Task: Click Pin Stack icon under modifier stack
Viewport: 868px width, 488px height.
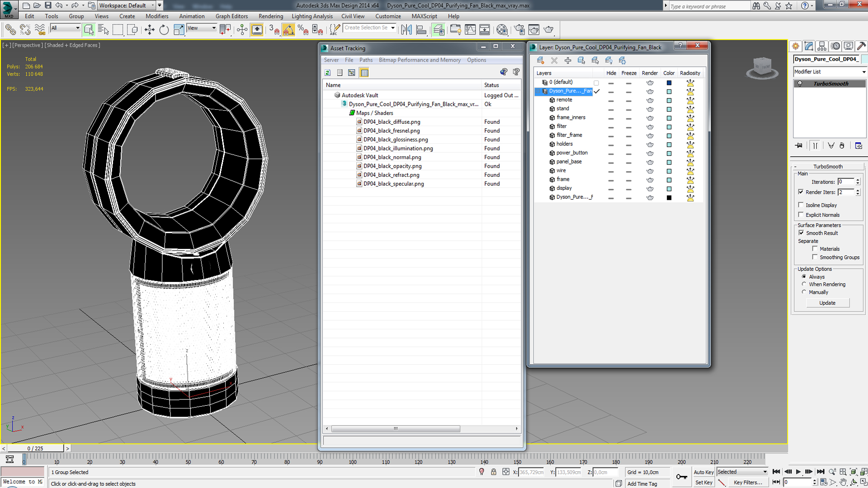Action: click(x=799, y=145)
